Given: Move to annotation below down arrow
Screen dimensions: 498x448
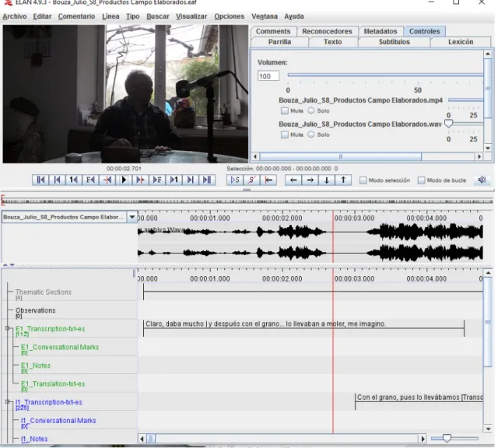Looking at the screenshot, I should pos(327,180).
